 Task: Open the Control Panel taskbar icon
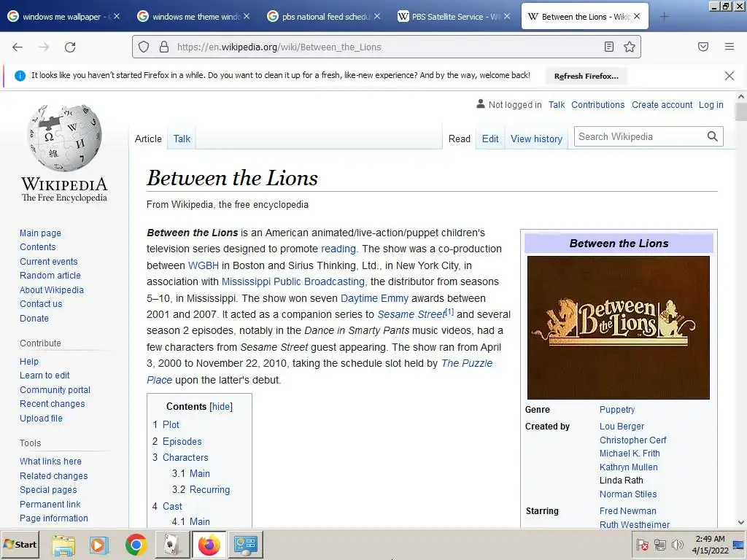tap(245, 545)
